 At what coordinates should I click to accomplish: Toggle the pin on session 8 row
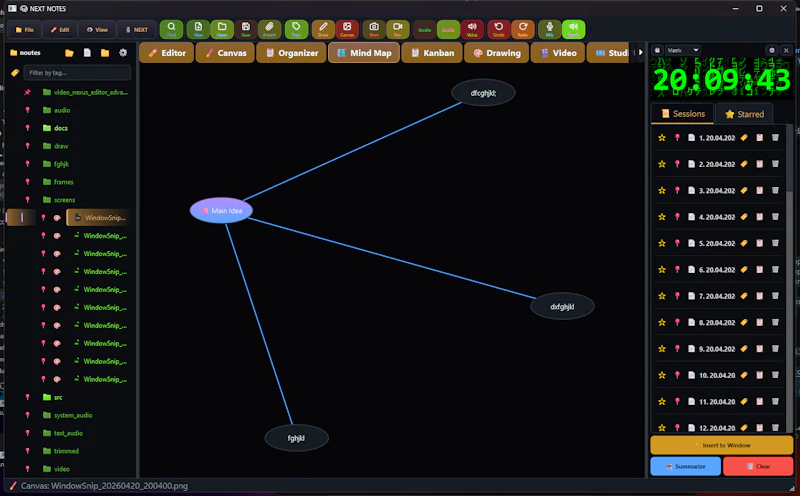677,323
